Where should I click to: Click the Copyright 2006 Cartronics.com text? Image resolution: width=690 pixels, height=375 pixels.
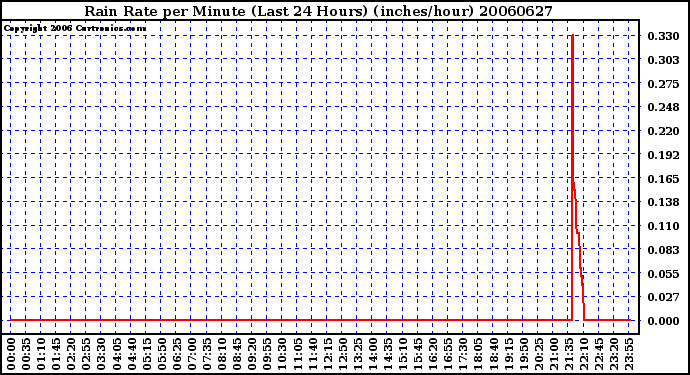75,29
